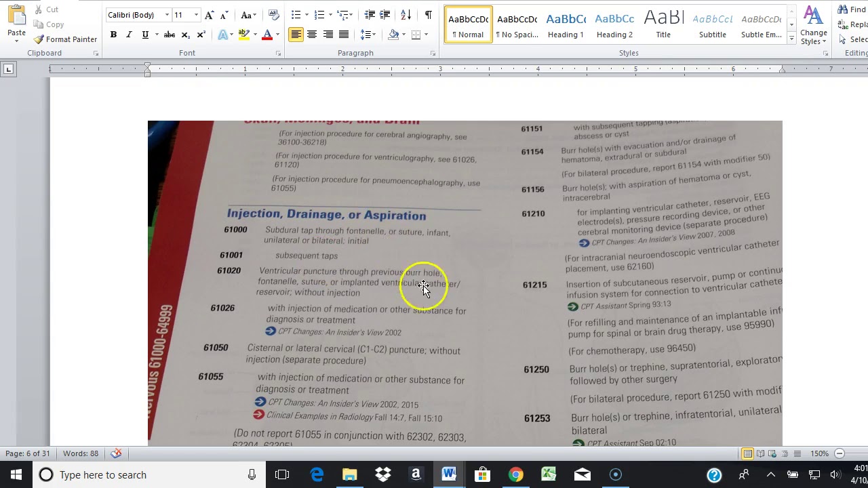Click the Grow Font icon
Screen dimensions: 868x488
[x=210, y=15]
